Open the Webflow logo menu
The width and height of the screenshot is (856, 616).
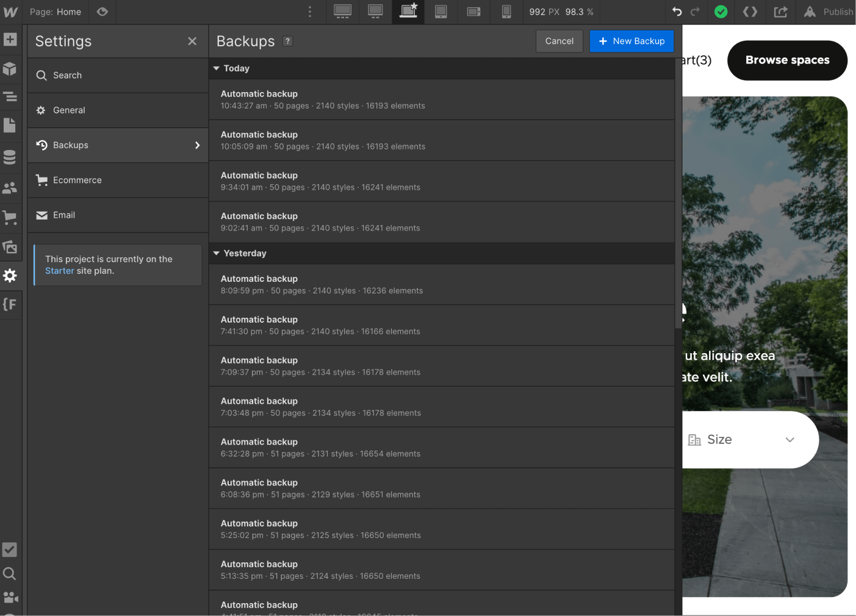[x=10, y=12]
